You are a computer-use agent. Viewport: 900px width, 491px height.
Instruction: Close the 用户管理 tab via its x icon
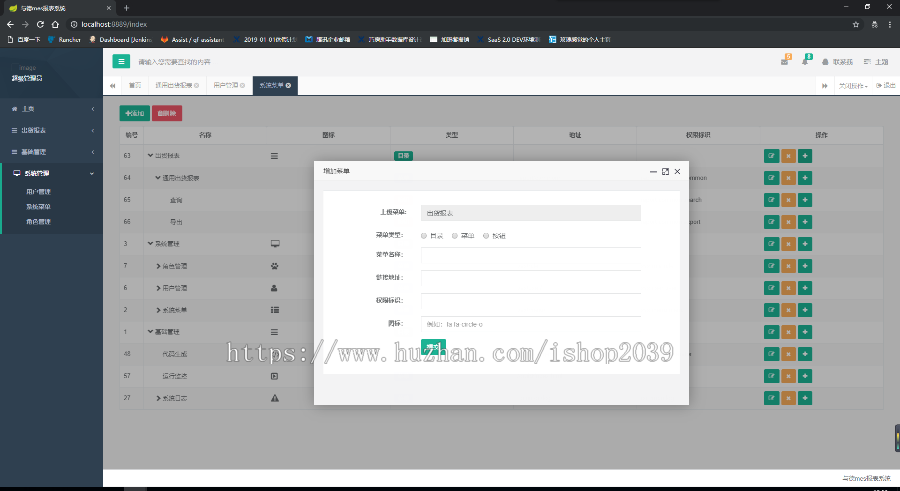pyautogui.click(x=242, y=86)
